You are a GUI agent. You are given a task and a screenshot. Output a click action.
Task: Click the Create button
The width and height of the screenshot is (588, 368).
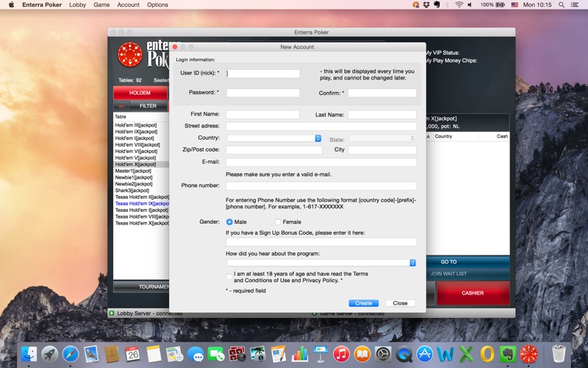(363, 303)
